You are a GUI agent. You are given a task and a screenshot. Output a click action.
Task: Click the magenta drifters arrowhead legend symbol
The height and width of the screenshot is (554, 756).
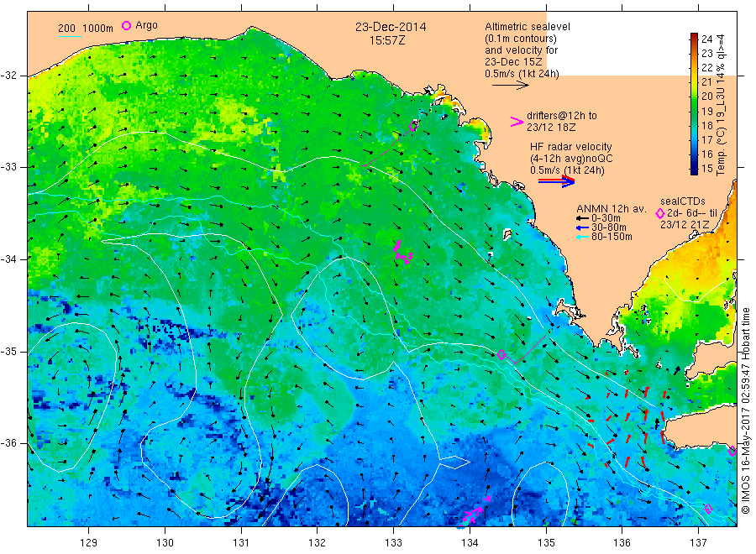(517, 122)
